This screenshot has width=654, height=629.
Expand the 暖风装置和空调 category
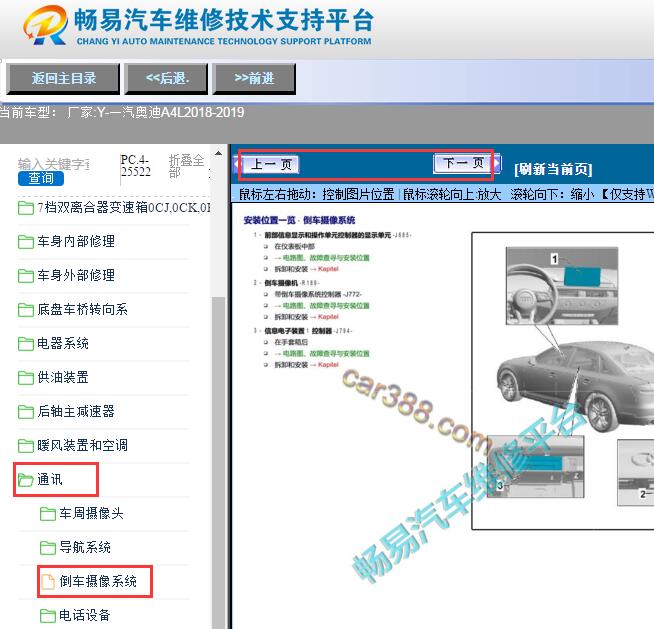(82, 445)
